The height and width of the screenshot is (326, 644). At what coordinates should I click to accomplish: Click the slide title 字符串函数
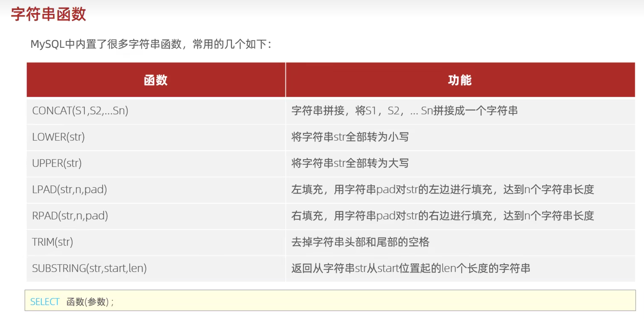(x=48, y=14)
